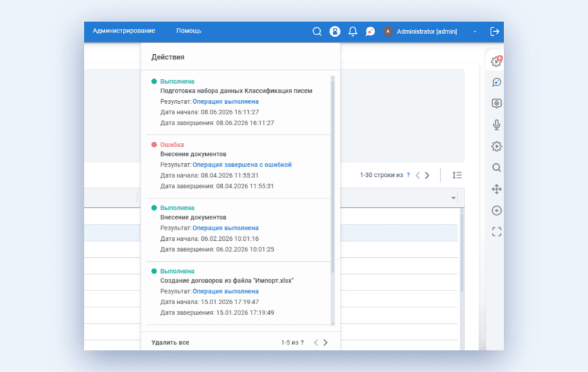Viewport: 588px width, 372px height.
Task: Open the sidebar gear with play icon
Action: click(x=497, y=146)
